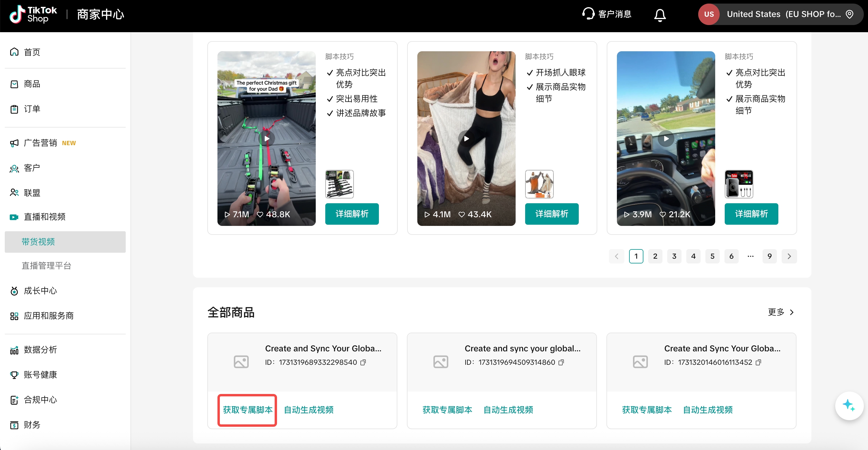The width and height of the screenshot is (868, 450).
Task: Play the blanket hoodie video
Action: tap(466, 139)
